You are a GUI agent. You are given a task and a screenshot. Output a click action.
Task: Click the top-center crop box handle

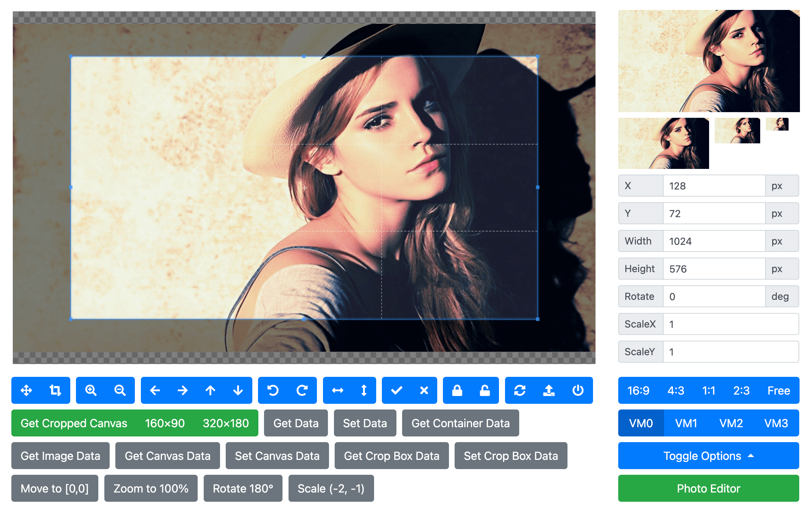pyautogui.click(x=304, y=56)
